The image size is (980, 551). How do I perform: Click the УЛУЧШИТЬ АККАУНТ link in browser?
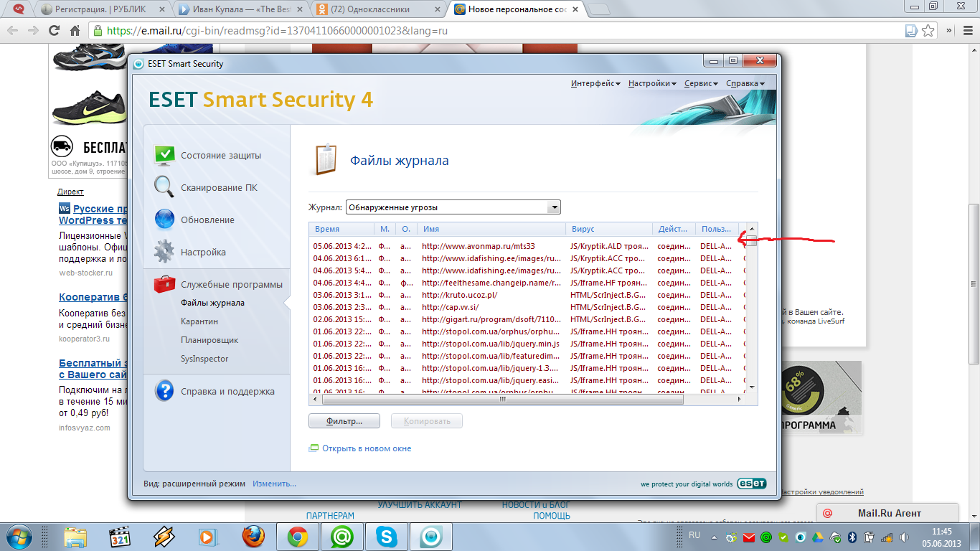tap(420, 505)
